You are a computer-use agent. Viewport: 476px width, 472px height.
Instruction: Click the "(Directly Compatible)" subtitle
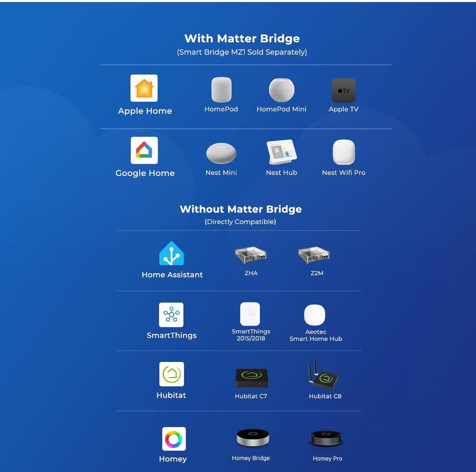[240, 222]
